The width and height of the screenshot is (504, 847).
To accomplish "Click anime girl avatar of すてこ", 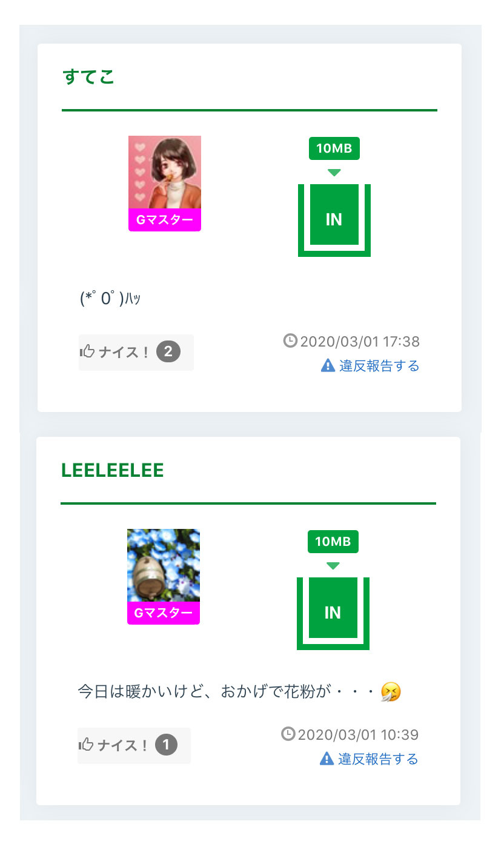I will click(165, 172).
